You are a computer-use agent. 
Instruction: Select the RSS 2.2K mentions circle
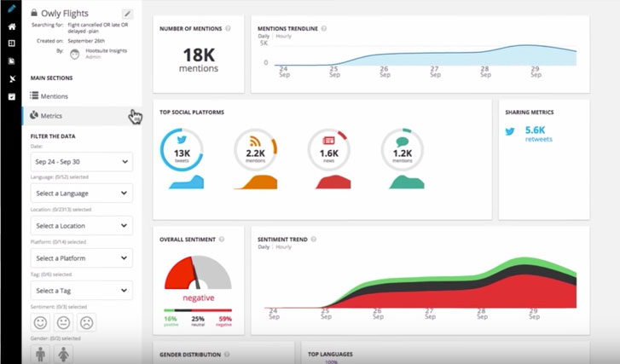point(256,150)
